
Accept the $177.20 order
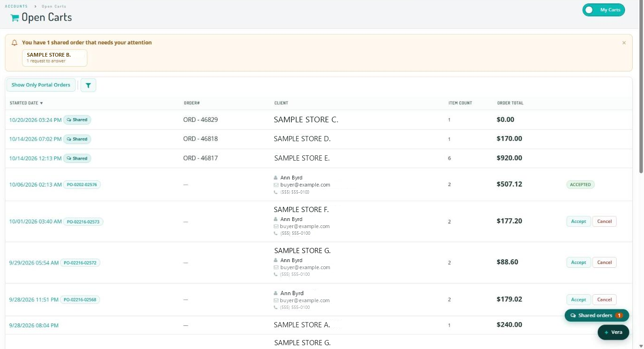[578, 221]
